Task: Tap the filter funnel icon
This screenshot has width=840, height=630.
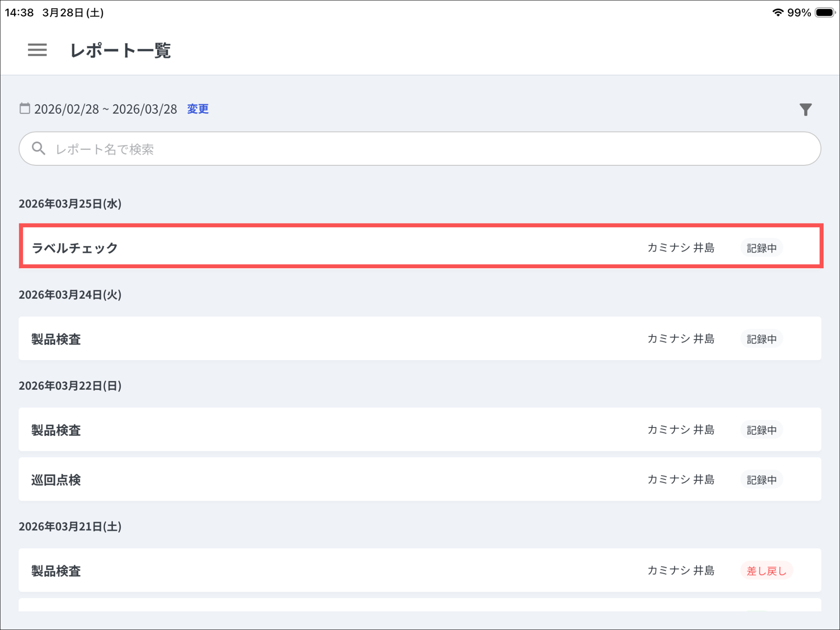Action: (x=805, y=109)
